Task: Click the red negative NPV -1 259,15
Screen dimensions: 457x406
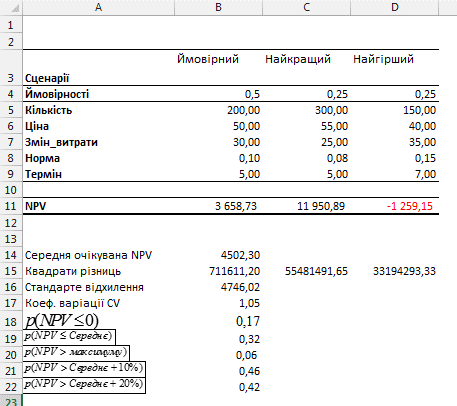Action: (410, 206)
